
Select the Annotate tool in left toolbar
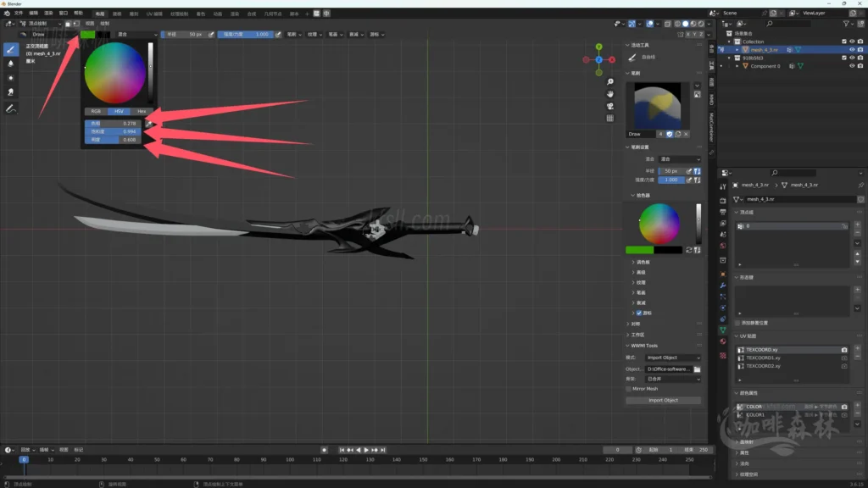click(11, 109)
